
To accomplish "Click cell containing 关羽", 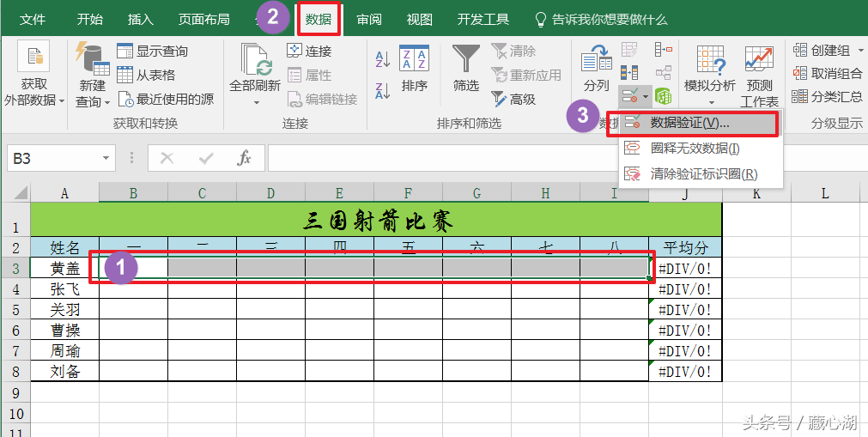I will pyautogui.click(x=64, y=309).
